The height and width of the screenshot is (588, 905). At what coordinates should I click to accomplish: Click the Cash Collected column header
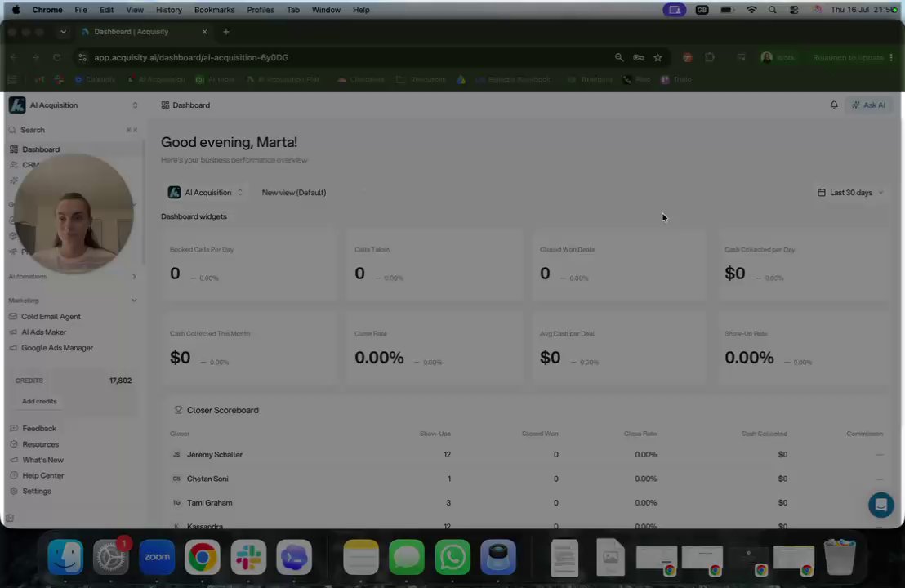pyautogui.click(x=764, y=434)
